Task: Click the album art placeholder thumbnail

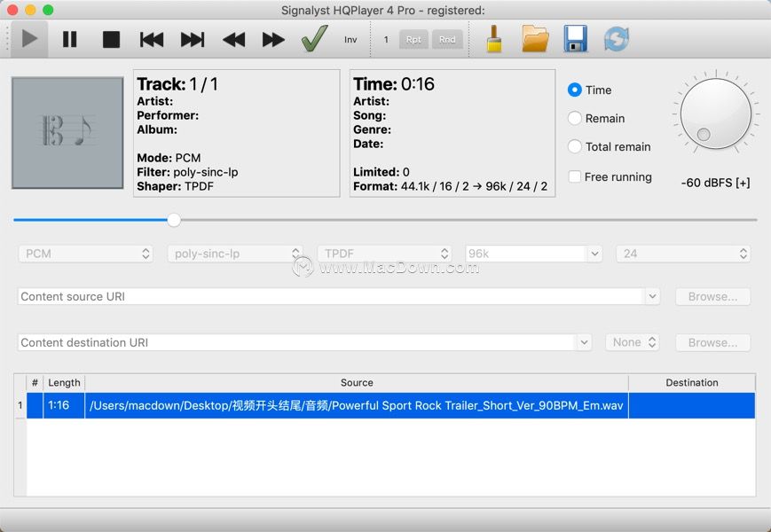Action: pos(67,133)
